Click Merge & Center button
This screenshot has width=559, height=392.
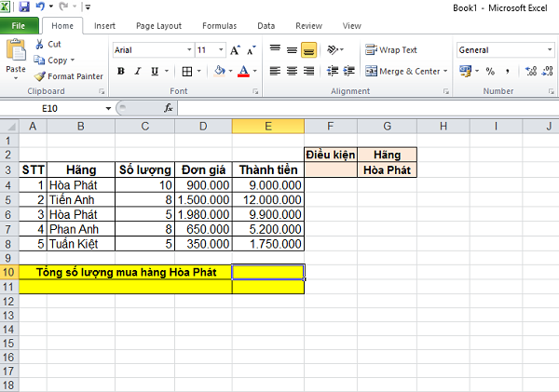tap(402, 72)
